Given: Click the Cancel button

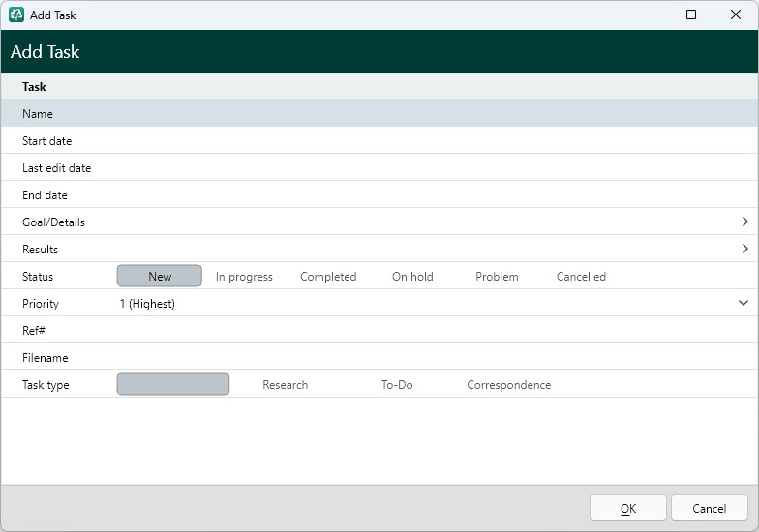Looking at the screenshot, I should coord(709,509).
